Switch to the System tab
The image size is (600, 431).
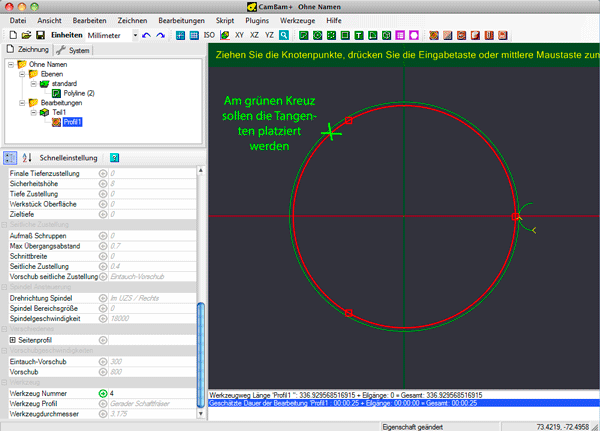coord(73,50)
